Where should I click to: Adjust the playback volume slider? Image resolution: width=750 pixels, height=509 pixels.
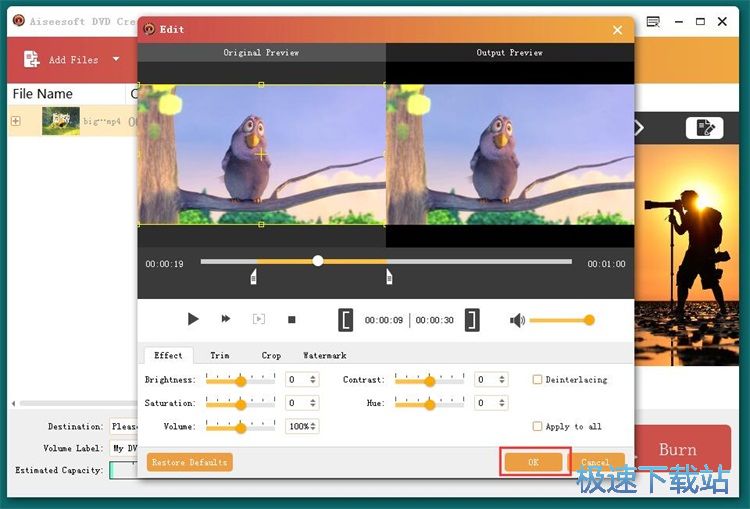click(562, 320)
